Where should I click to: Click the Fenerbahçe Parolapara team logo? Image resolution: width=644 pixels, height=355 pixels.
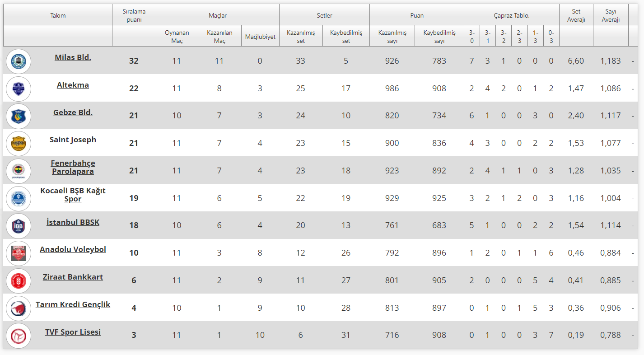tap(19, 171)
